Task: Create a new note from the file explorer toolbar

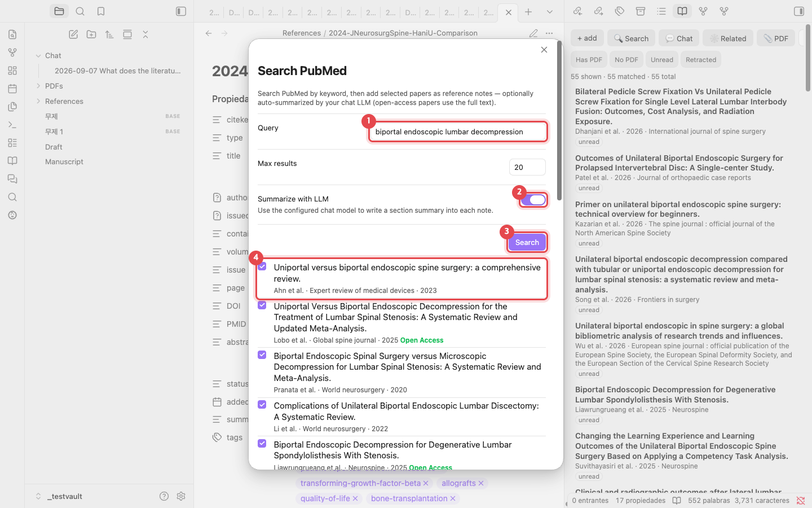Action: tap(73, 34)
